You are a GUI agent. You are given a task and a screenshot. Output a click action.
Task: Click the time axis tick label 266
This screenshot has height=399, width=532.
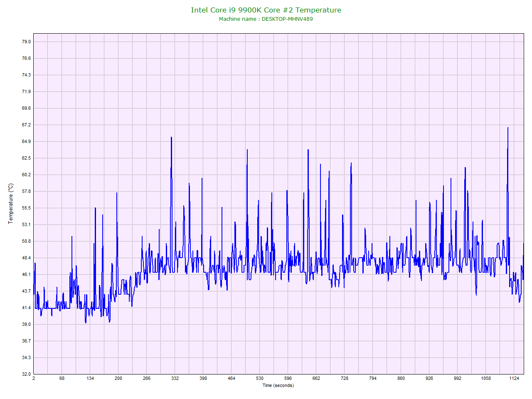pyautogui.click(x=147, y=378)
